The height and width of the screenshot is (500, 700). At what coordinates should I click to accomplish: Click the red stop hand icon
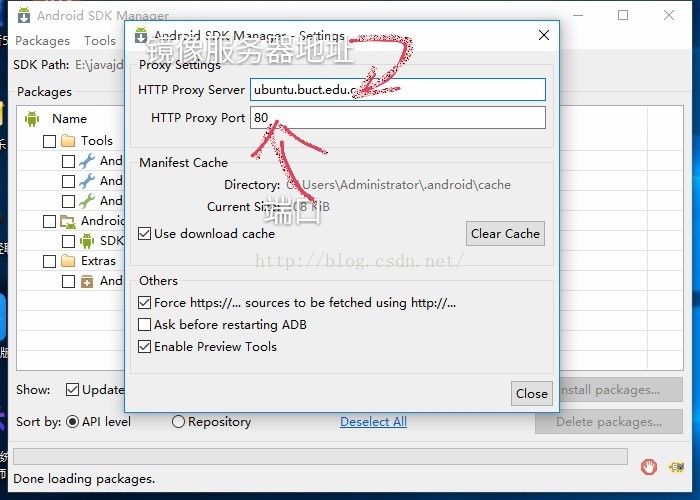click(649, 467)
